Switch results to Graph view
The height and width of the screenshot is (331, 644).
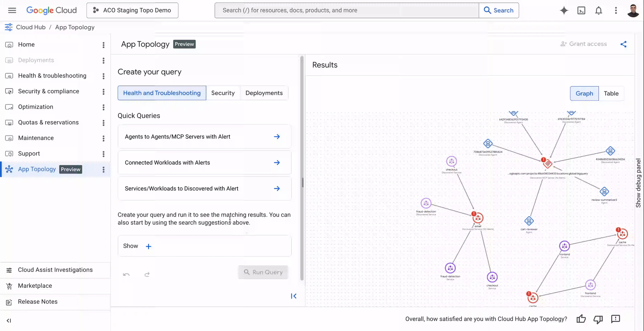pos(584,93)
